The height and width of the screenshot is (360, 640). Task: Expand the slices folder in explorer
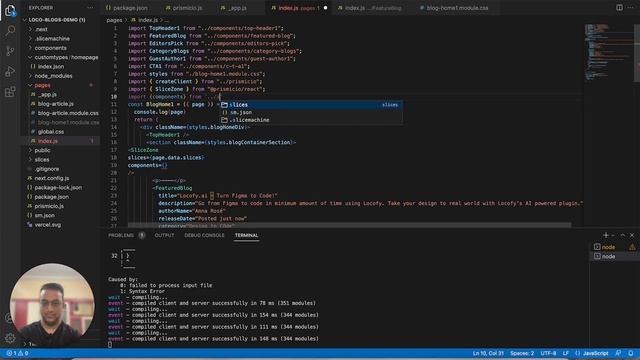point(42,160)
